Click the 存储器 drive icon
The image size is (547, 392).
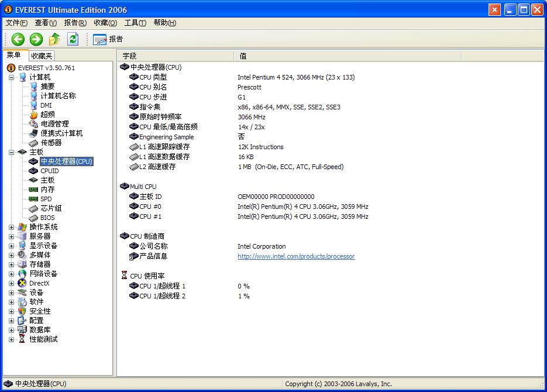[22, 264]
